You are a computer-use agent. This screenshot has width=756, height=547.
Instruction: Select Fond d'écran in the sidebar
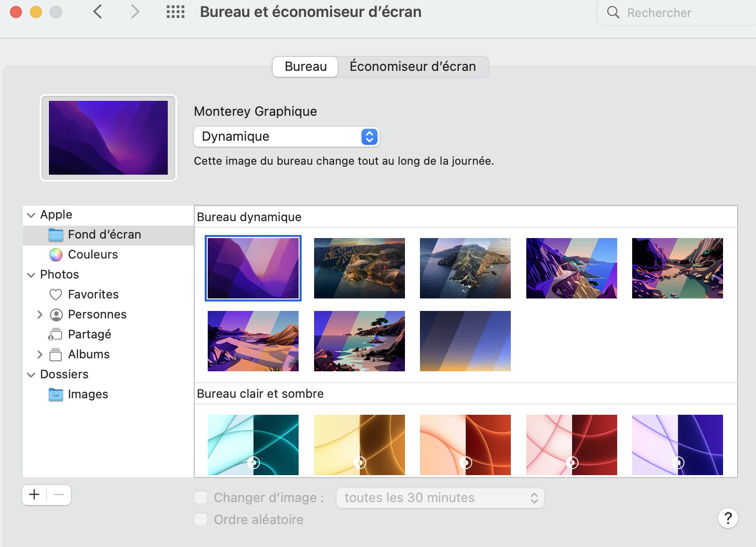point(104,235)
